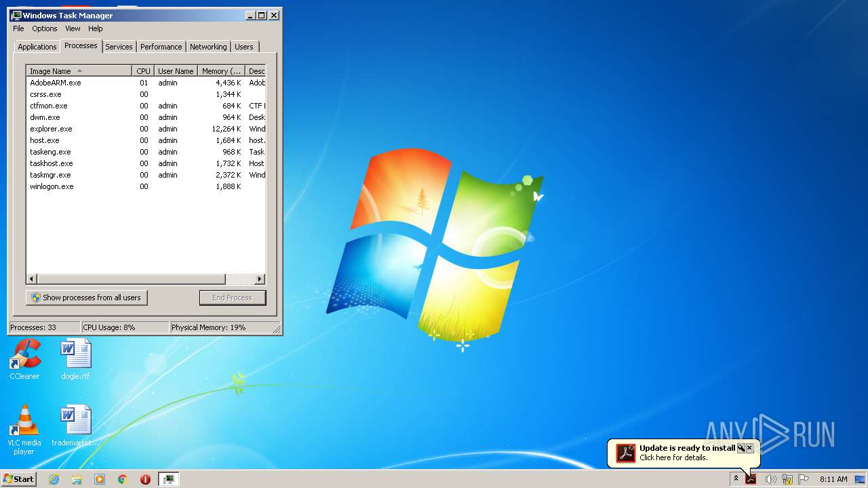Sort by Image Name column header

[x=79, y=71]
